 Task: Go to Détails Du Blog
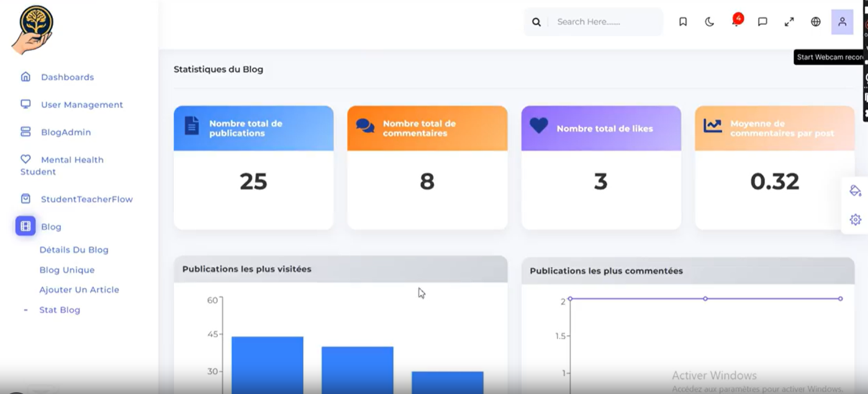[74, 250]
